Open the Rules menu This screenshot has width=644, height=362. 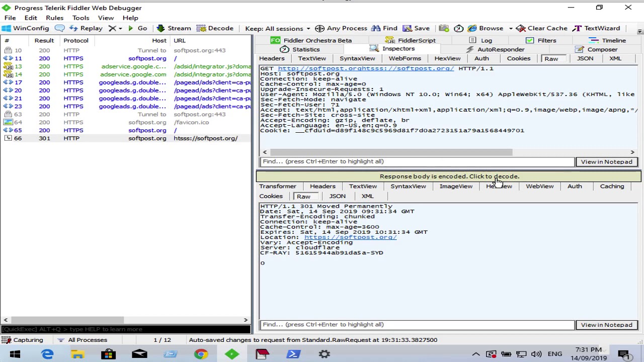(x=54, y=18)
